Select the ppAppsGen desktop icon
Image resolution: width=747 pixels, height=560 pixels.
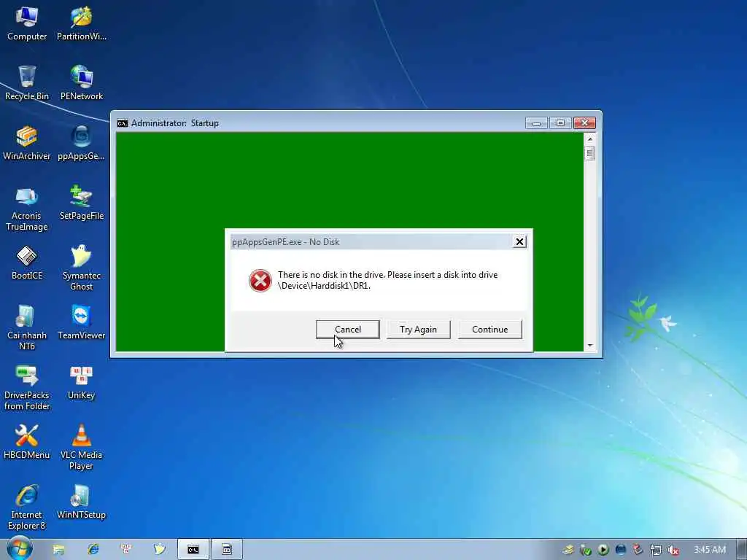(x=82, y=144)
